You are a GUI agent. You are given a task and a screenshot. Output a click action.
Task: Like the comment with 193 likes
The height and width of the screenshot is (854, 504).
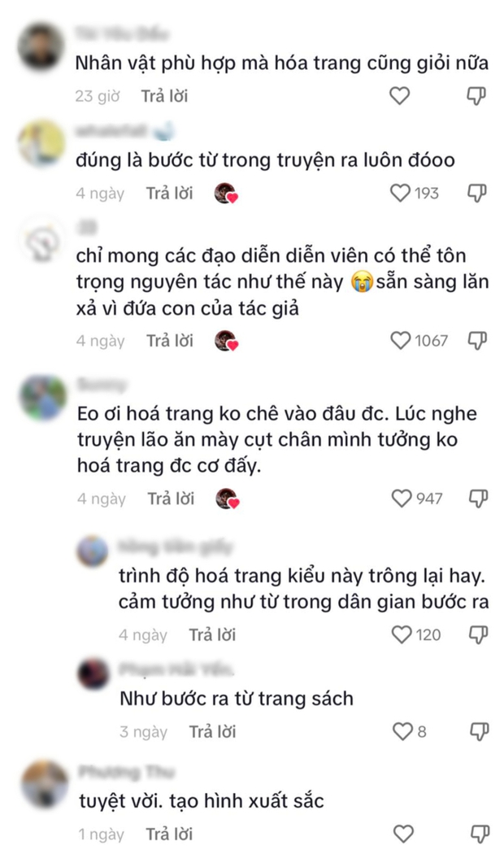pos(400,193)
